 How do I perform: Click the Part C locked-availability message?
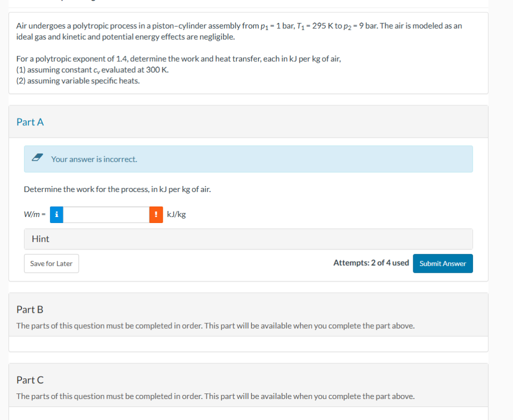pos(215,396)
